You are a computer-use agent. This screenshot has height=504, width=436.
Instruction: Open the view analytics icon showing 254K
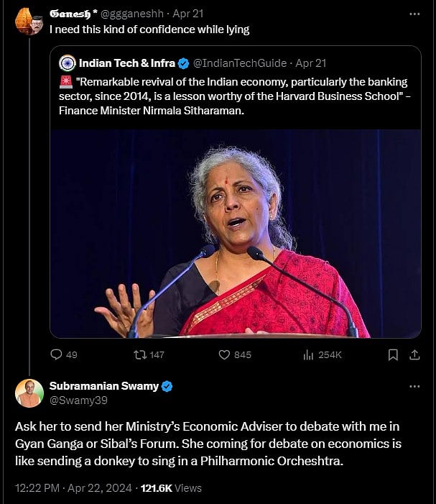tap(309, 354)
